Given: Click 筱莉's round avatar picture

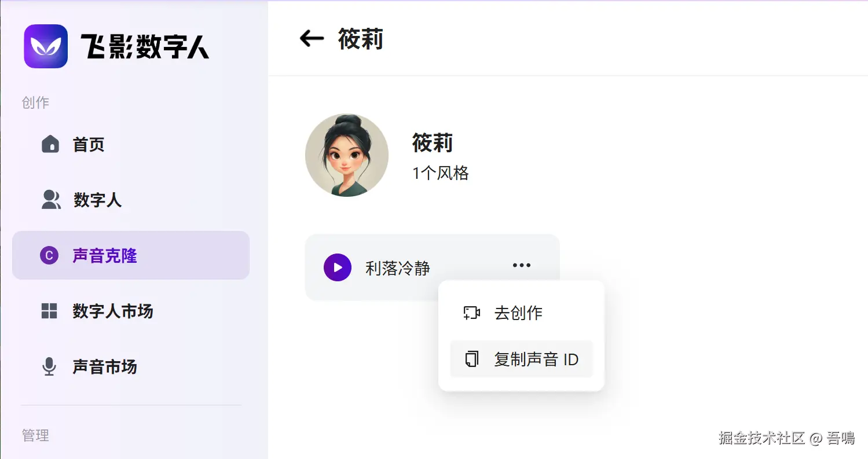Looking at the screenshot, I should click(346, 155).
